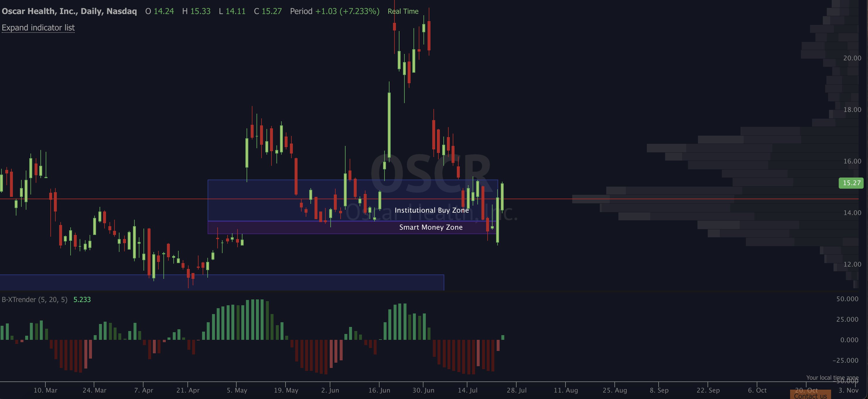This screenshot has width=868, height=399.
Task: Click the 'B-XTrender (5, 20, 5)' indicator name
Action: click(x=35, y=300)
